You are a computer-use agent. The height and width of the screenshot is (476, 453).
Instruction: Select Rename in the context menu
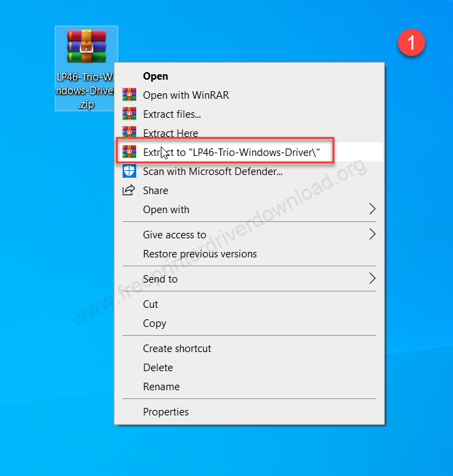[161, 387]
